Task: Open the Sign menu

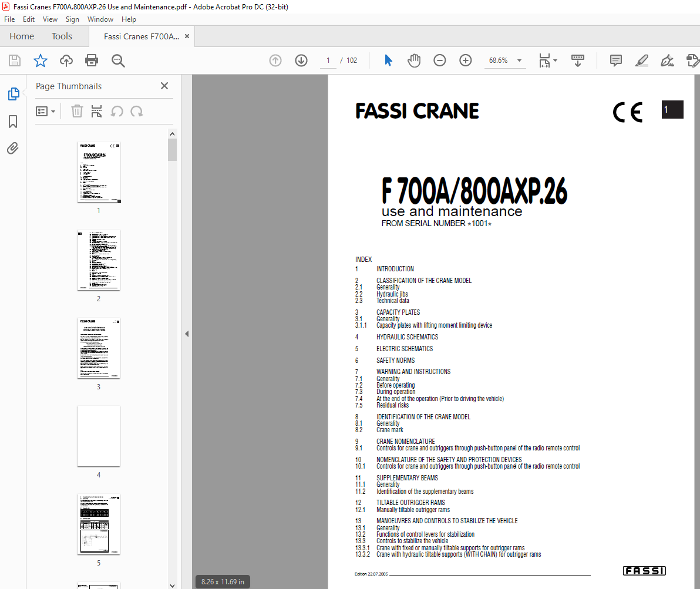Action: pos(72,19)
